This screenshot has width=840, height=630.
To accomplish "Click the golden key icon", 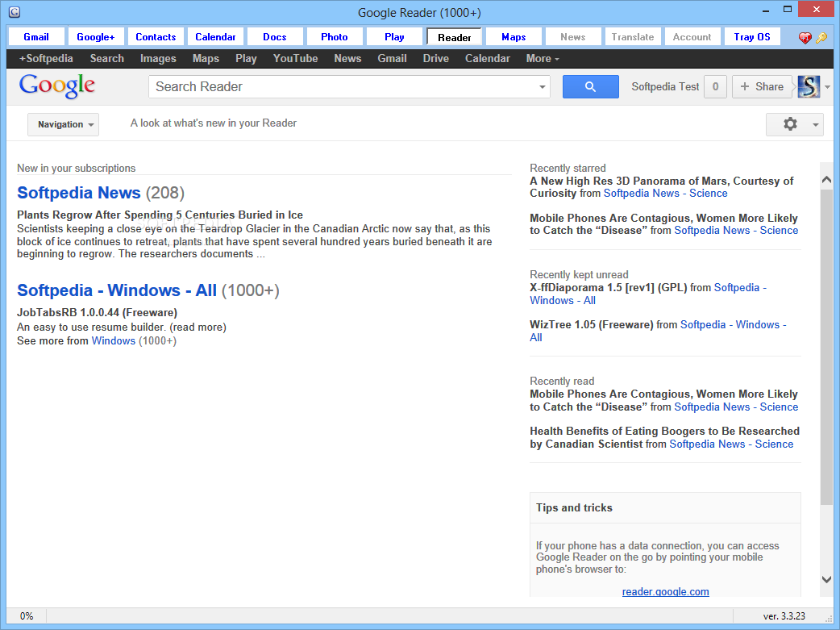I will pyautogui.click(x=821, y=38).
